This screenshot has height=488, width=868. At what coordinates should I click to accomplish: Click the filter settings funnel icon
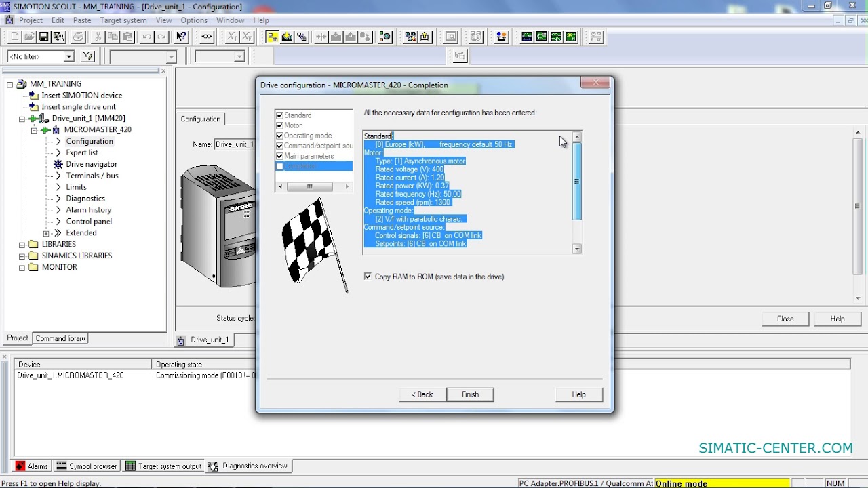(88, 56)
